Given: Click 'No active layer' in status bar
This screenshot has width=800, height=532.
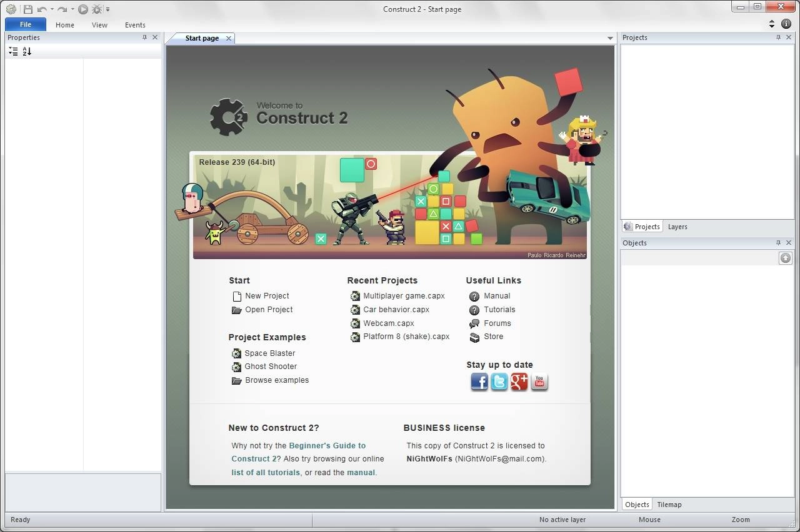Looking at the screenshot, I should (x=562, y=520).
